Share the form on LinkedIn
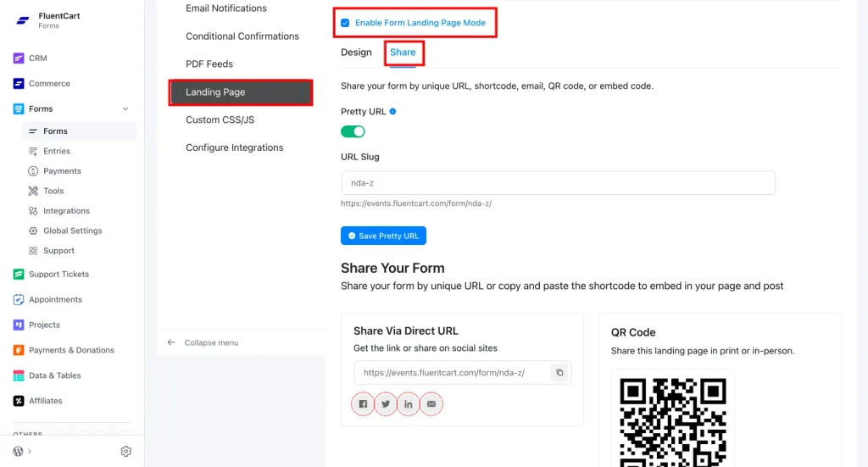This screenshot has height=467, width=868. (409, 404)
